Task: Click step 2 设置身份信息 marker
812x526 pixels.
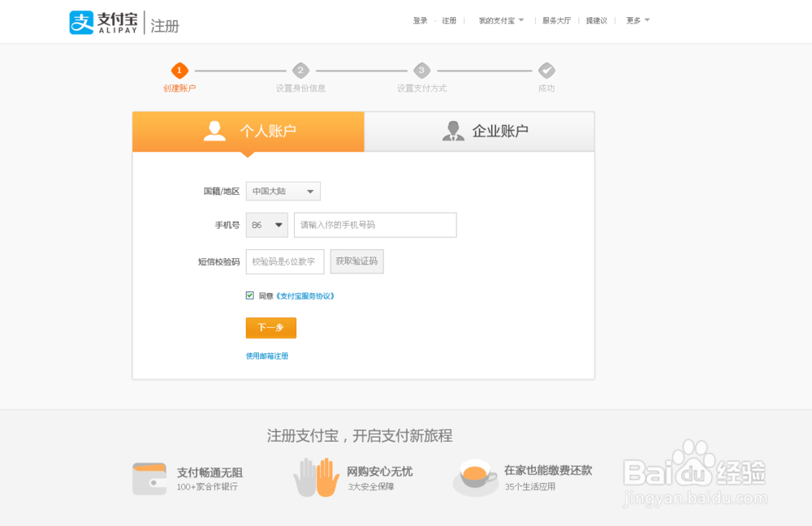Action: (x=300, y=71)
